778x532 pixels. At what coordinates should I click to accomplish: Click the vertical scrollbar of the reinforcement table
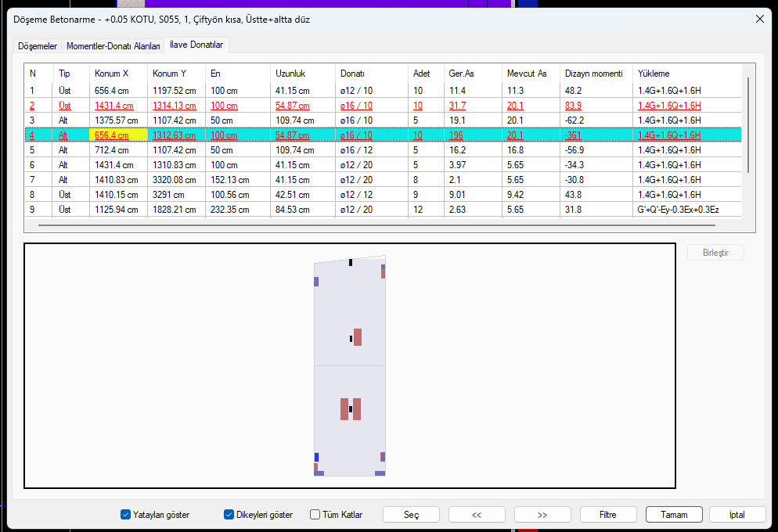point(748,125)
